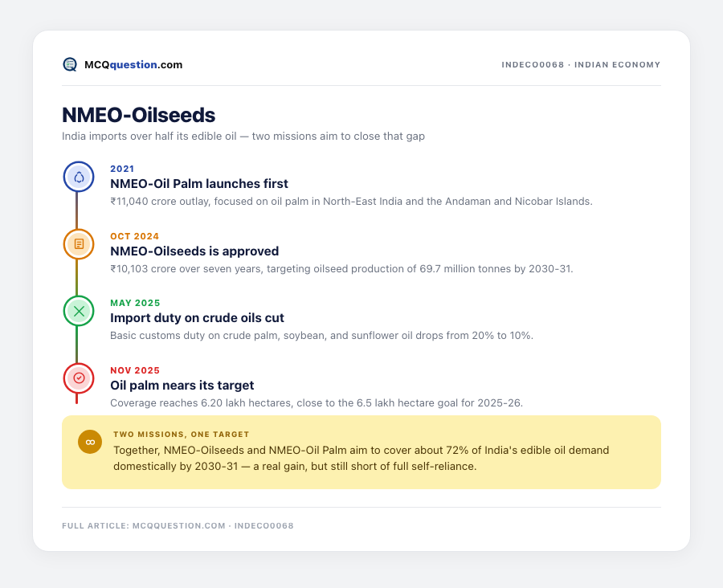Screen dimensions: 723x588
Task: Click the subtitle about edible oil imports
Action: pos(243,136)
